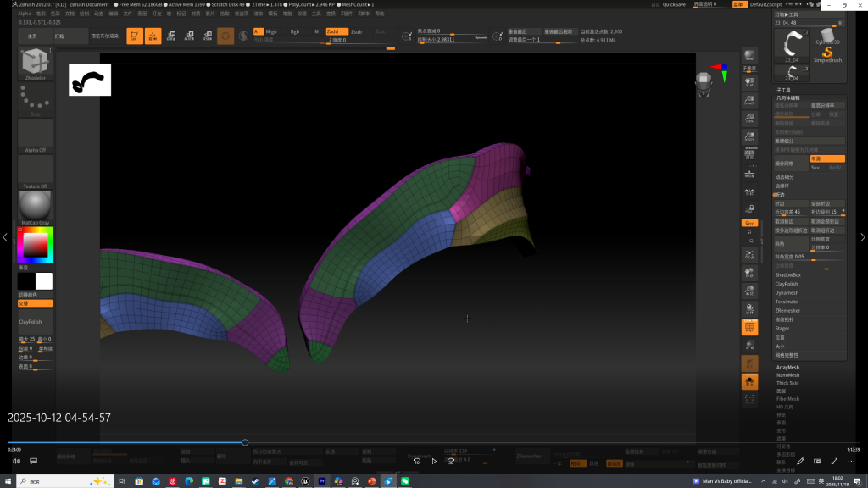
Task: Pick a color in the color picker square
Action: click(x=35, y=246)
